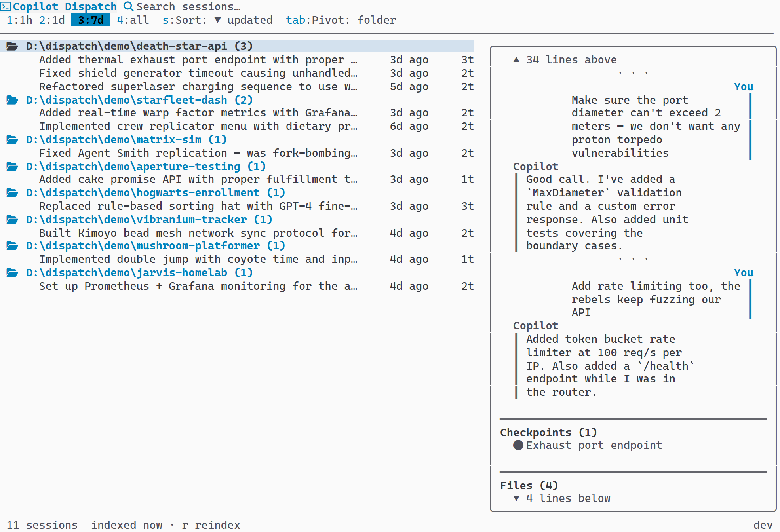Select the matrix-sim folder icon
This screenshot has width=780, height=532.
pos(12,139)
